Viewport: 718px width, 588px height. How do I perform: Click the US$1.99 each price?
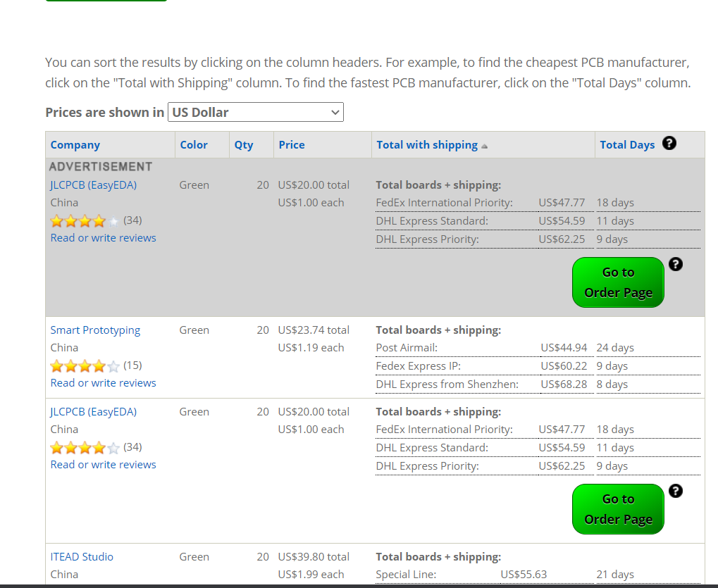click(x=311, y=575)
